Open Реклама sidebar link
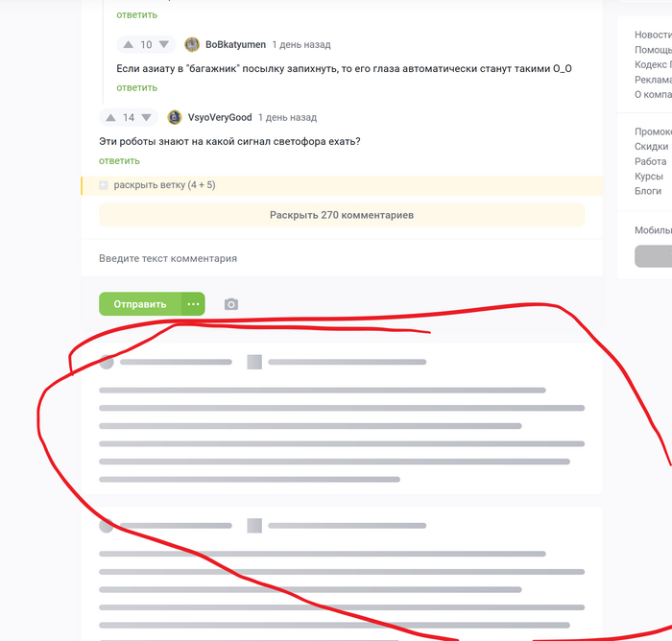Screen dimensions: 672x641 [653, 80]
